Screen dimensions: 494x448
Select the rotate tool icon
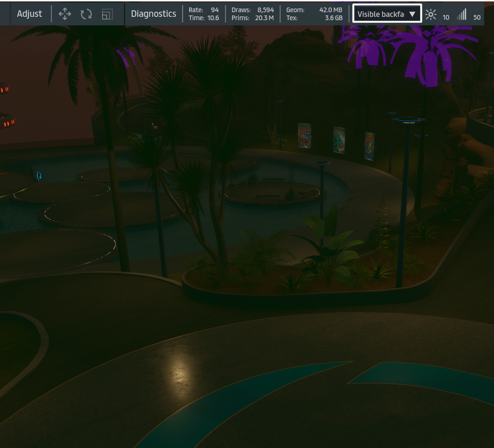coord(86,14)
